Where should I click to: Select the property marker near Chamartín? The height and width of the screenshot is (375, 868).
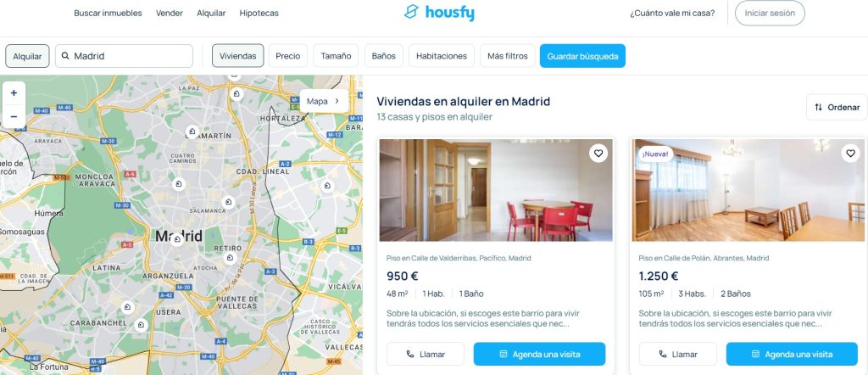click(x=192, y=132)
